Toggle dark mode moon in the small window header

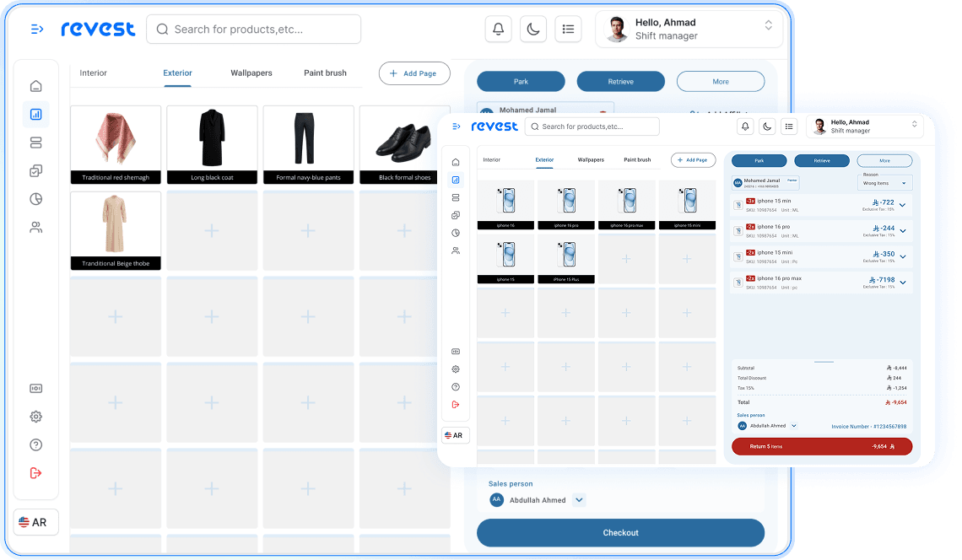coord(767,127)
